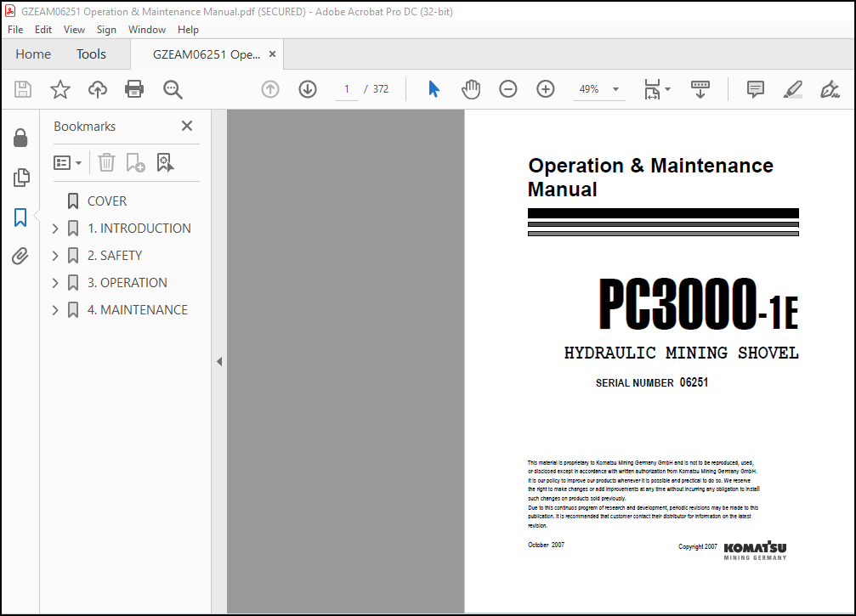The width and height of the screenshot is (856, 616).
Task: Open page thumbnails panel
Action: click(x=20, y=178)
